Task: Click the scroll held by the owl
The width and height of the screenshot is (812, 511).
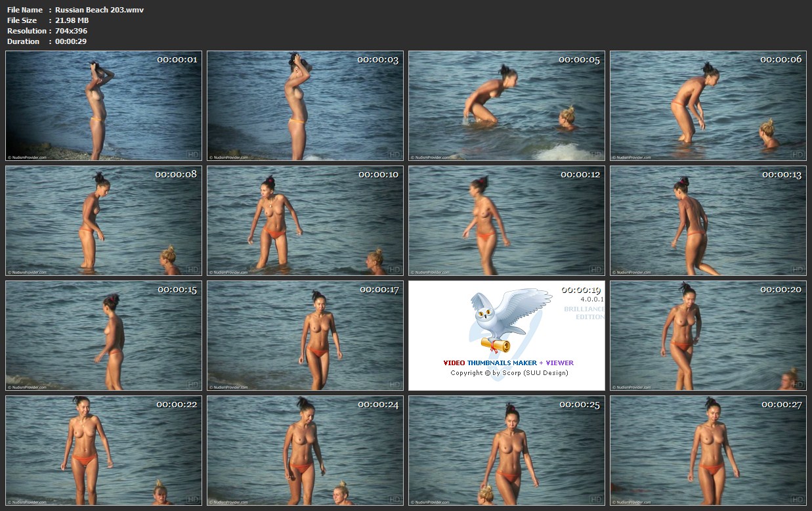Action: 496,345
